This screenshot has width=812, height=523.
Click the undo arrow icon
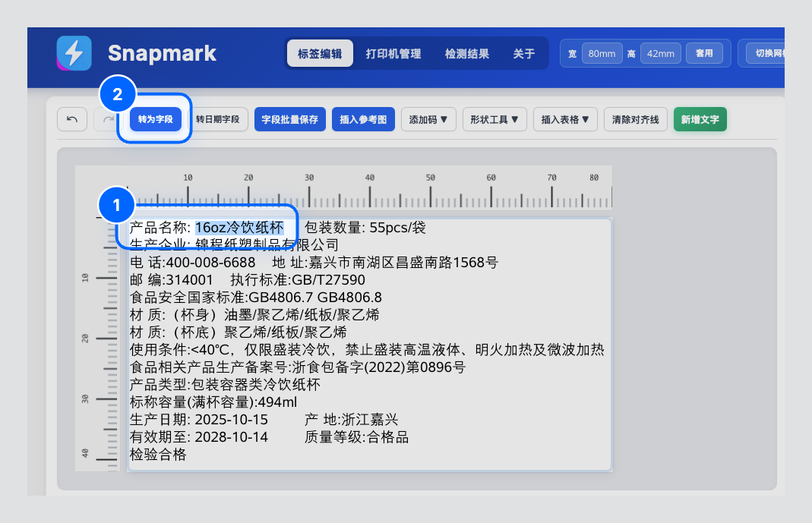[x=72, y=119]
